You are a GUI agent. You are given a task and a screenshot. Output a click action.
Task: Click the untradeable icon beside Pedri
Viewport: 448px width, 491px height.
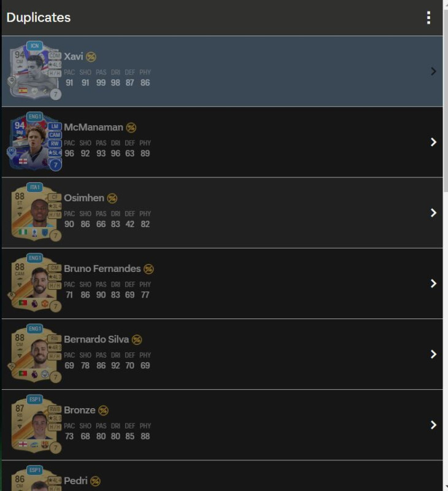[x=95, y=481]
